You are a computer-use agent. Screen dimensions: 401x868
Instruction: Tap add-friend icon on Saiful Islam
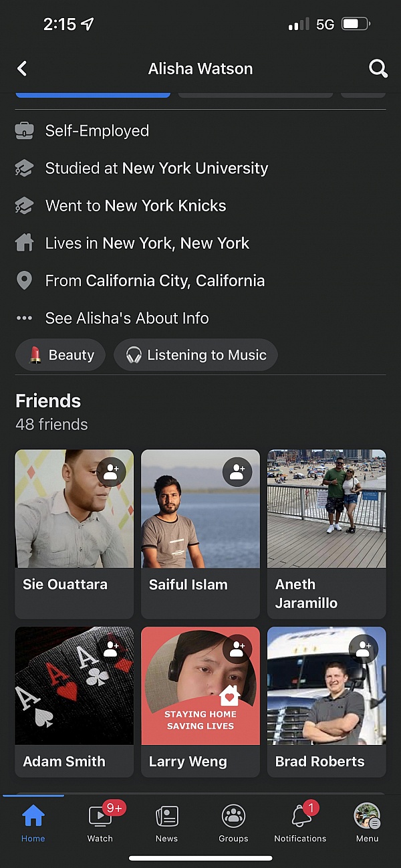pos(237,472)
